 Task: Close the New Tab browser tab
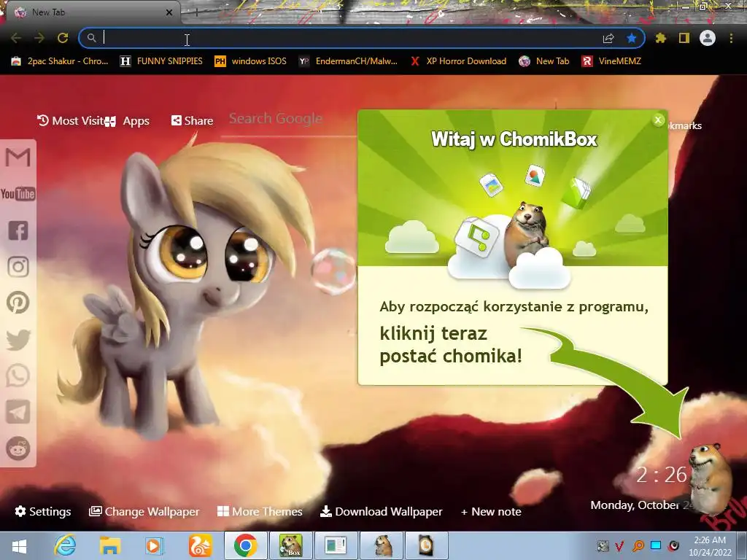[169, 12]
